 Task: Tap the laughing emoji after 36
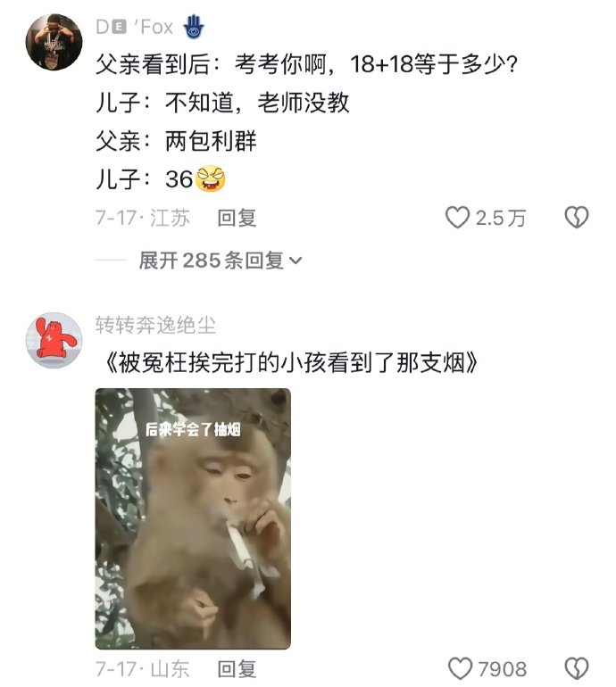click(211, 178)
